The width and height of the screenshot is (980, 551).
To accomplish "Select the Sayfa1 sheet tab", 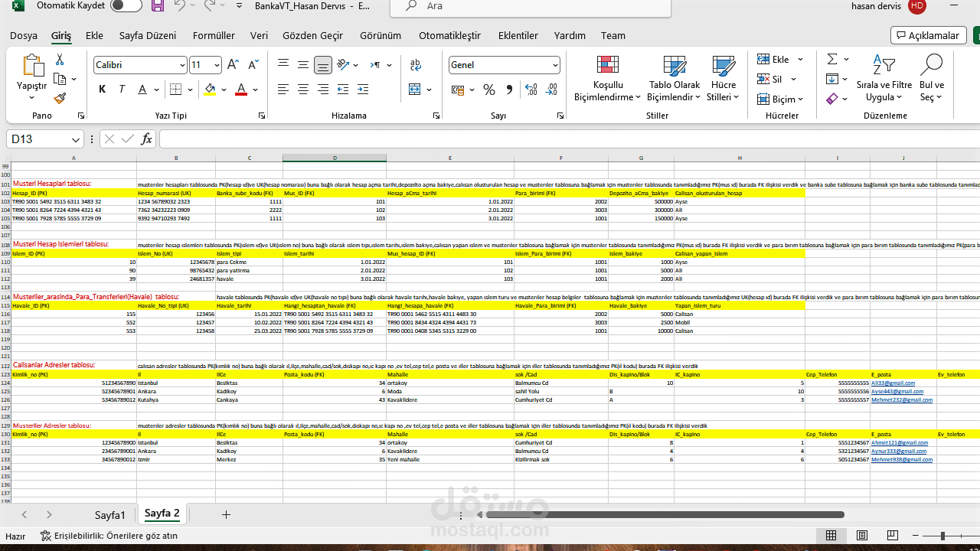I will (x=110, y=514).
